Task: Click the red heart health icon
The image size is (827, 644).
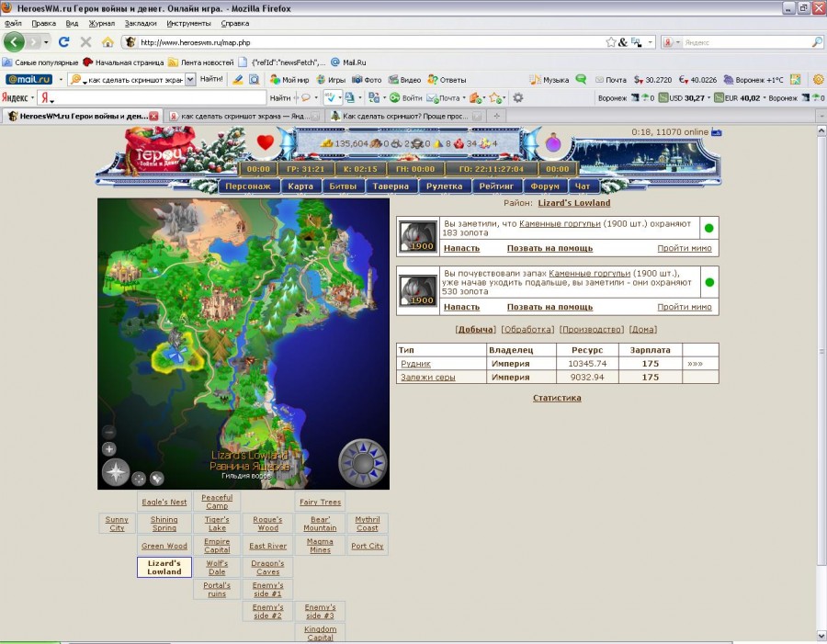Action: [x=266, y=142]
